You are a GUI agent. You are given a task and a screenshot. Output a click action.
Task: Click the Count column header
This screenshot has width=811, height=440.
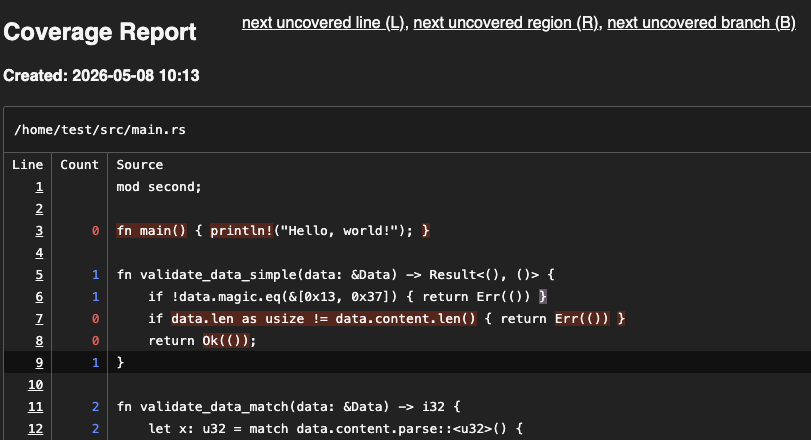pos(79,164)
